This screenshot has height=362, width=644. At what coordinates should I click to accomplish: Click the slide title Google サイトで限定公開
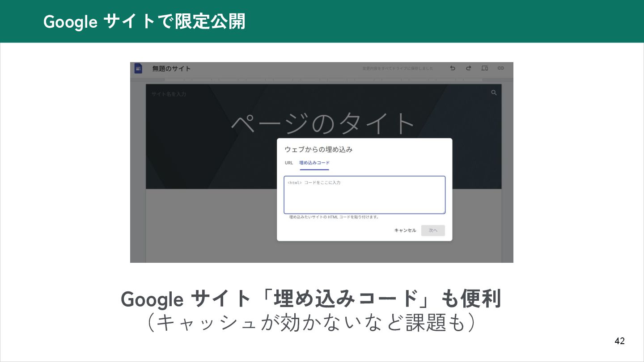point(144,21)
